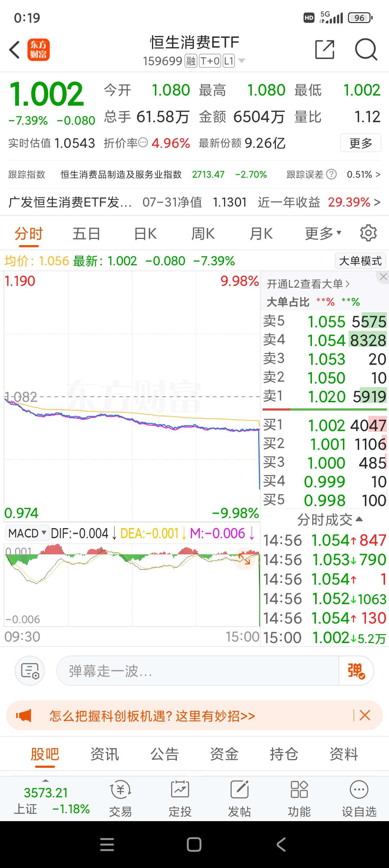The width and height of the screenshot is (389, 868).
Task: Switch to the 资金 tab
Action: click(224, 754)
